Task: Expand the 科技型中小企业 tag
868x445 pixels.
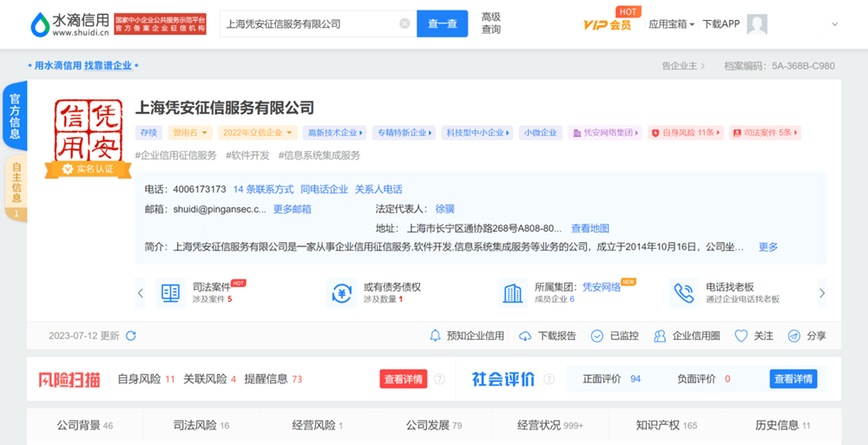Action: (477, 133)
